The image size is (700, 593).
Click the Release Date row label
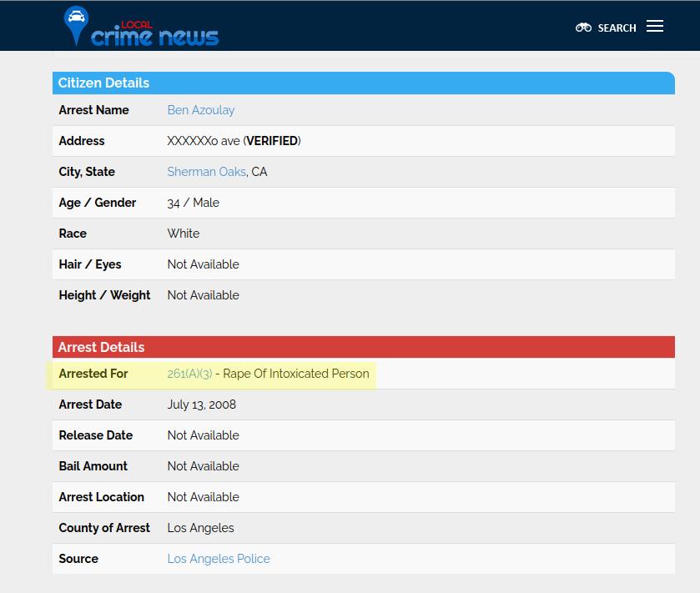point(96,435)
